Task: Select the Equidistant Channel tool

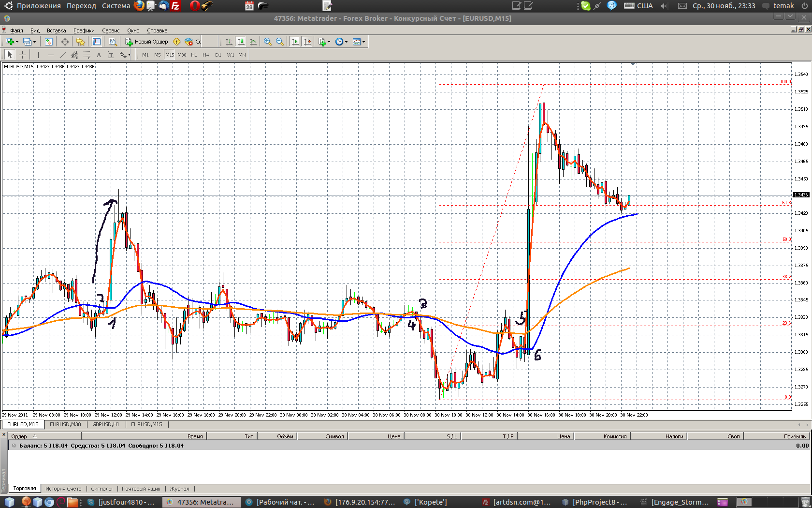Action: (x=74, y=55)
